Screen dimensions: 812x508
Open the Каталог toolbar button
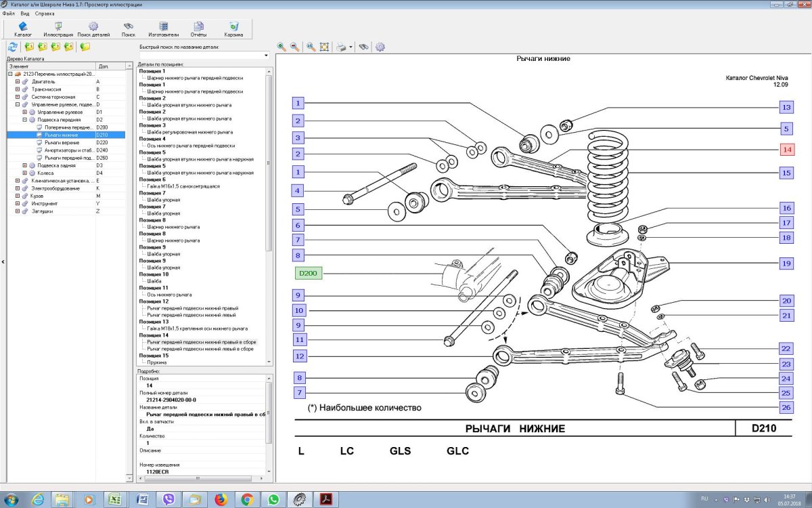(x=23, y=29)
